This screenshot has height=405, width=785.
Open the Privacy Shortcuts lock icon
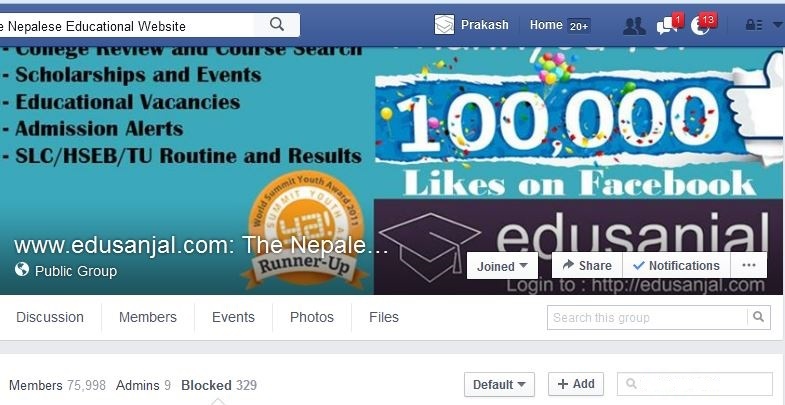pos(754,25)
